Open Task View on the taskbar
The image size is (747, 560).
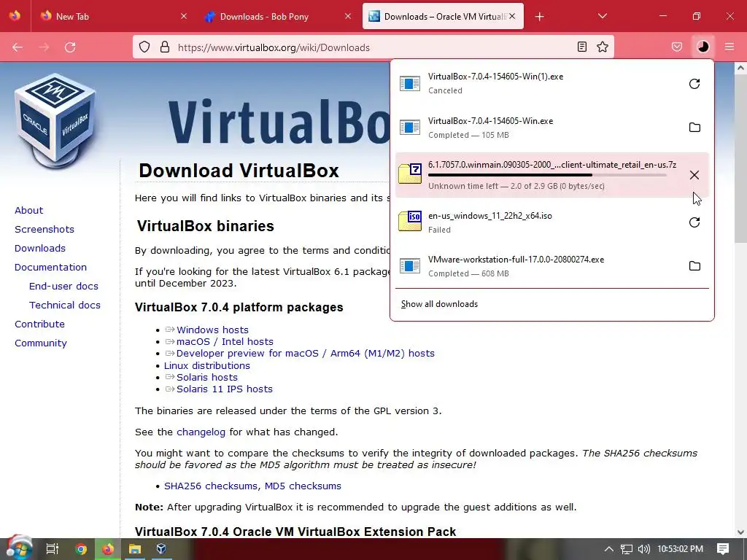click(52, 549)
